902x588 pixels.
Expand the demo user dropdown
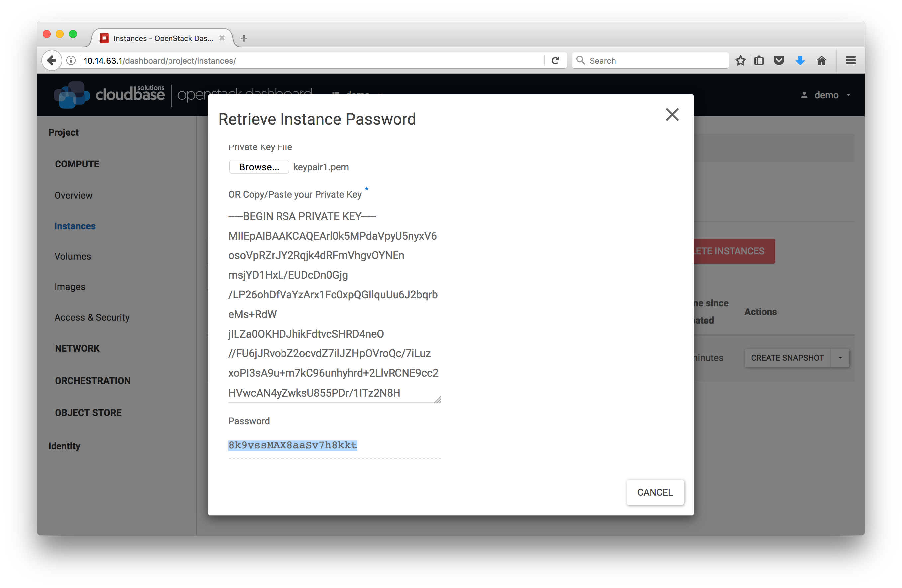point(827,95)
